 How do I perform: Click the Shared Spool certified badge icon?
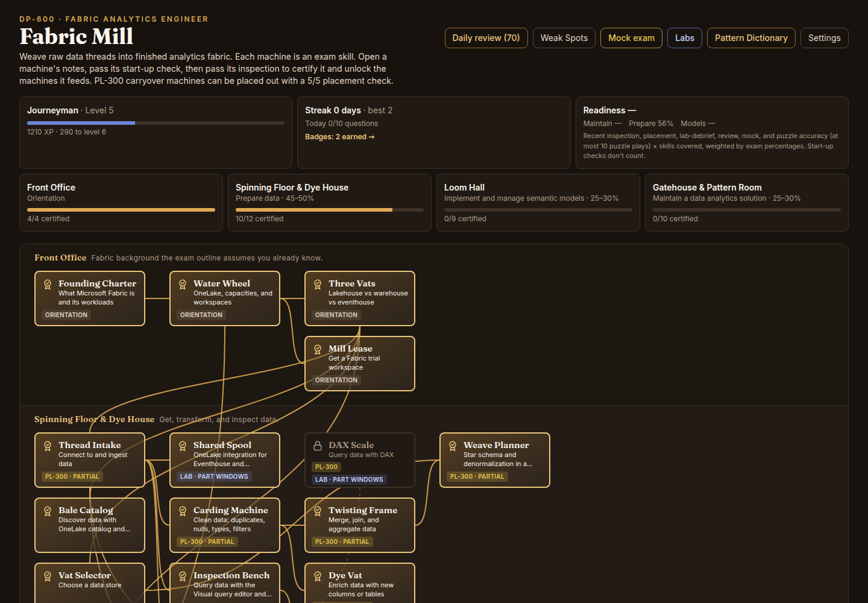click(183, 446)
